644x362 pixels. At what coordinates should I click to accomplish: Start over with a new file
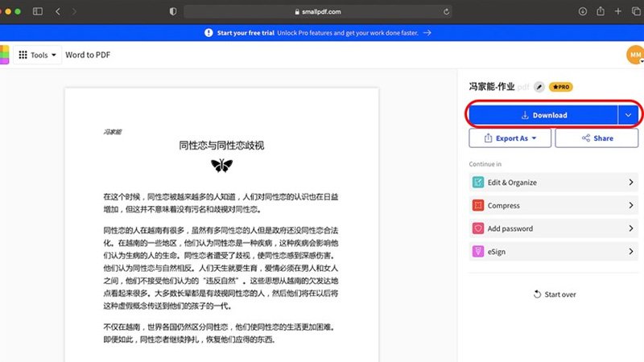coord(555,294)
